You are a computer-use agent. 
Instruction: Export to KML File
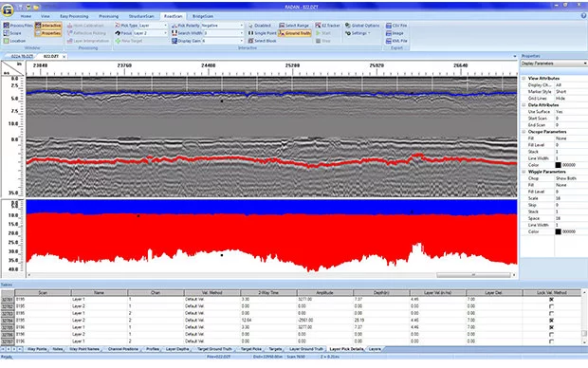point(396,41)
